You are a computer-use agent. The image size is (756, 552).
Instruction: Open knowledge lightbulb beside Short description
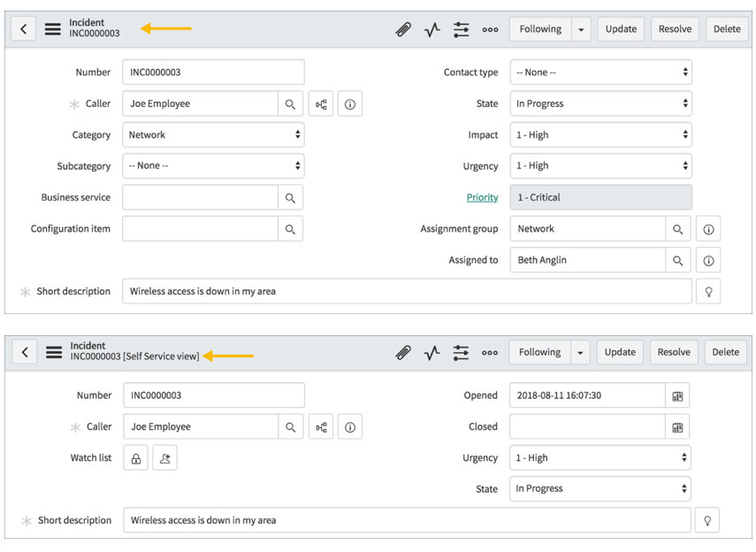click(708, 291)
